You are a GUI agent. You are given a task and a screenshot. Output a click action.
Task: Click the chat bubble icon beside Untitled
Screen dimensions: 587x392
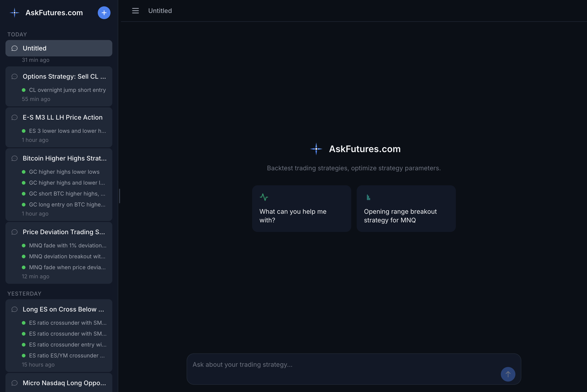pyautogui.click(x=15, y=48)
